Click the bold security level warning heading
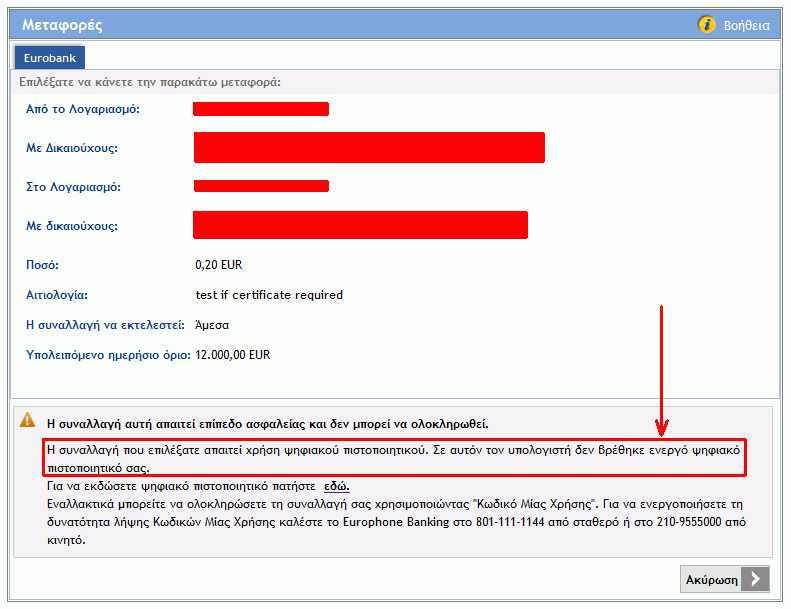Image resolution: width=791 pixels, height=609 pixels. [267, 424]
